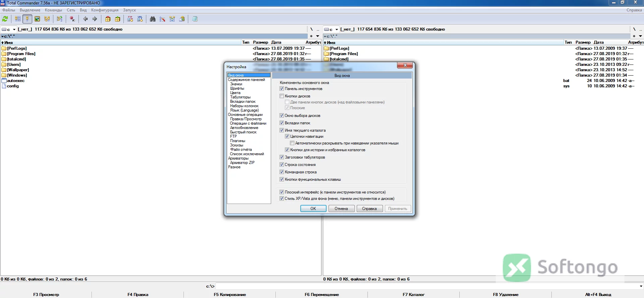Open the 'Конфигурация' menu
644x298 pixels.
(x=105, y=10)
